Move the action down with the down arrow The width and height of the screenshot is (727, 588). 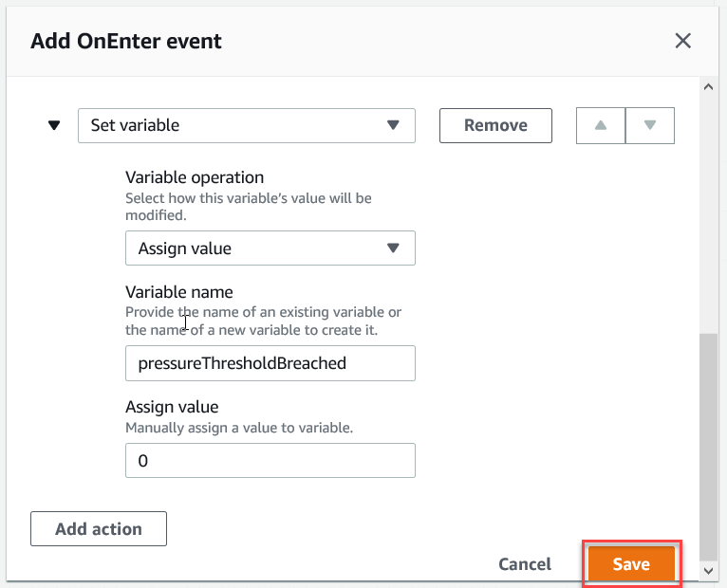650,125
